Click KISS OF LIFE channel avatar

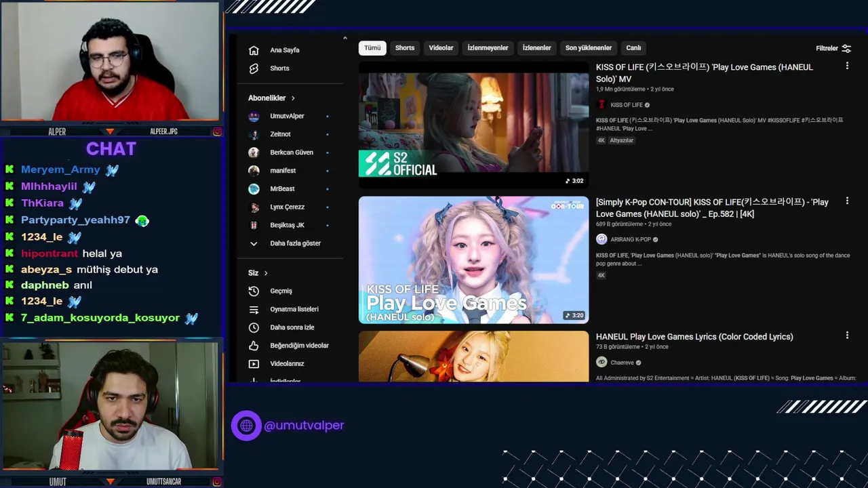tap(601, 105)
